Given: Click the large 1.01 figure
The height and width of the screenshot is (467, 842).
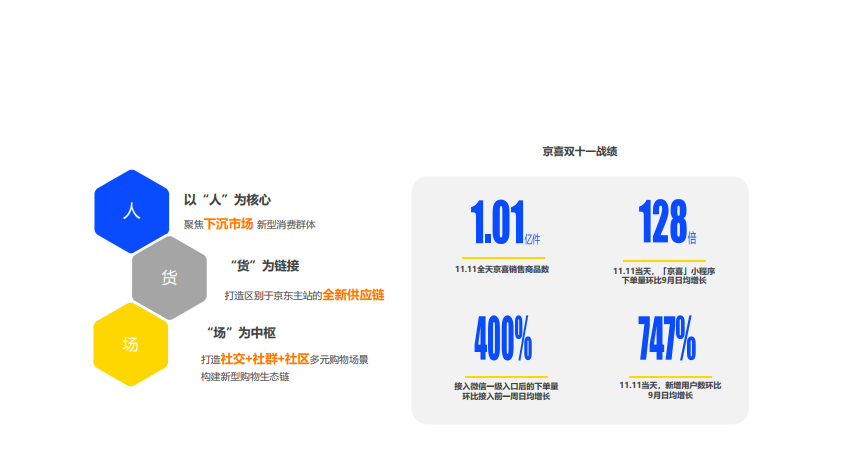Looking at the screenshot, I should click(497, 222).
